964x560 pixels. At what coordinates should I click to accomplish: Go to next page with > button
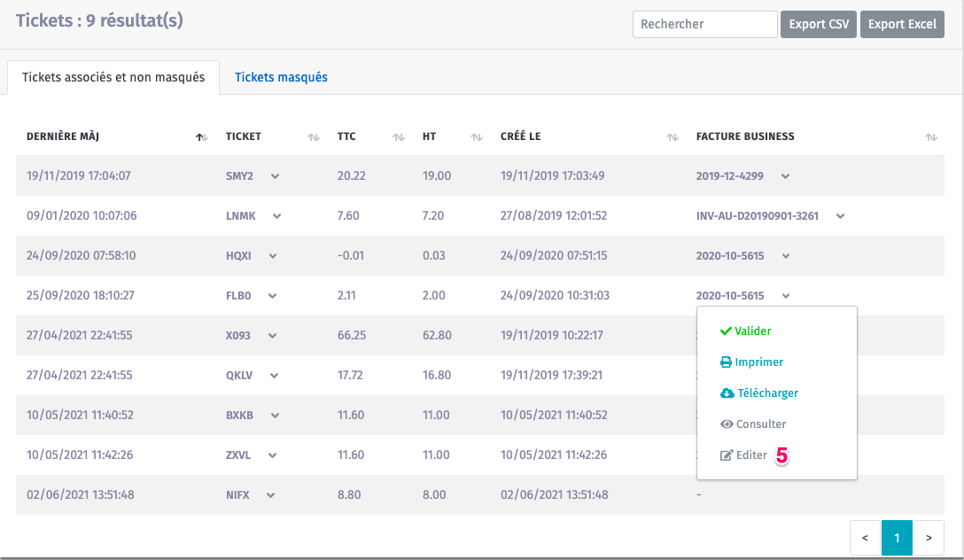[x=929, y=537]
